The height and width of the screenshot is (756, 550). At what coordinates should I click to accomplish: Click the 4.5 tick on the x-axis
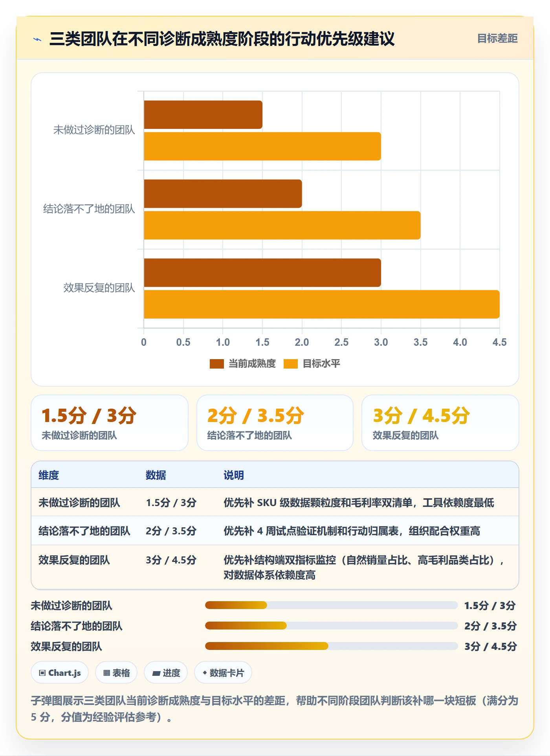pyautogui.click(x=499, y=342)
